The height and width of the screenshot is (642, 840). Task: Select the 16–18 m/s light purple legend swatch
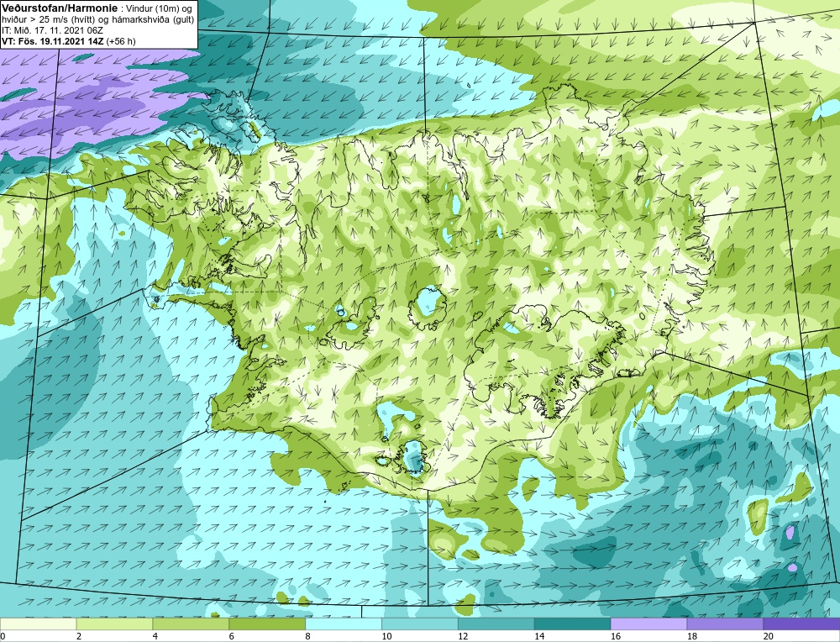(648, 624)
